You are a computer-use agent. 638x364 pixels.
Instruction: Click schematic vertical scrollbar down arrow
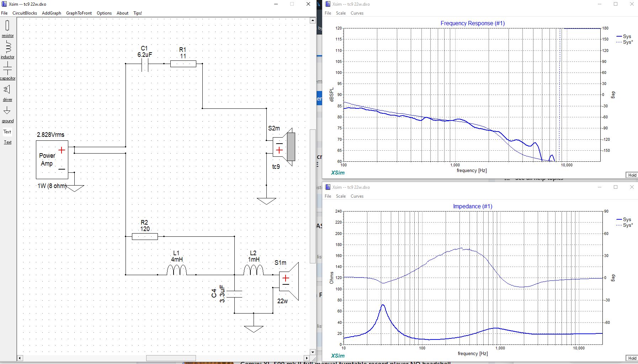pyautogui.click(x=313, y=352)
